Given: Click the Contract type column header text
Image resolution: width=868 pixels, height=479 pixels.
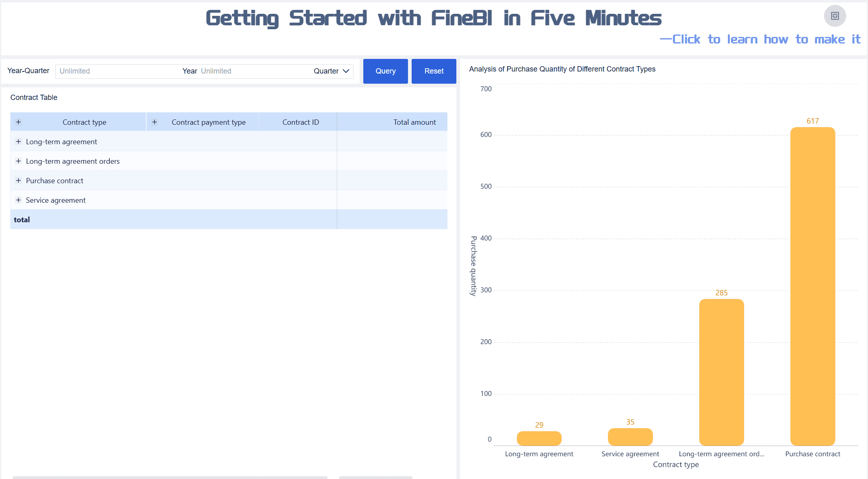Looking at the screenshot, I should coord(85,122).
